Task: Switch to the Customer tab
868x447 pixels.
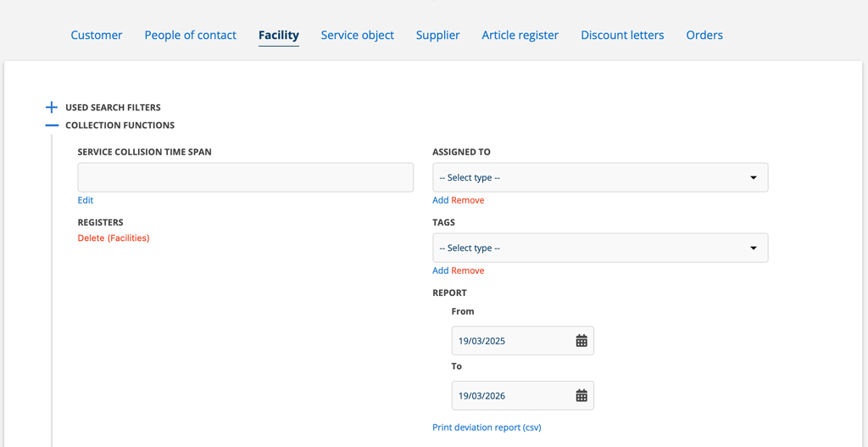Action: (97, 35)
